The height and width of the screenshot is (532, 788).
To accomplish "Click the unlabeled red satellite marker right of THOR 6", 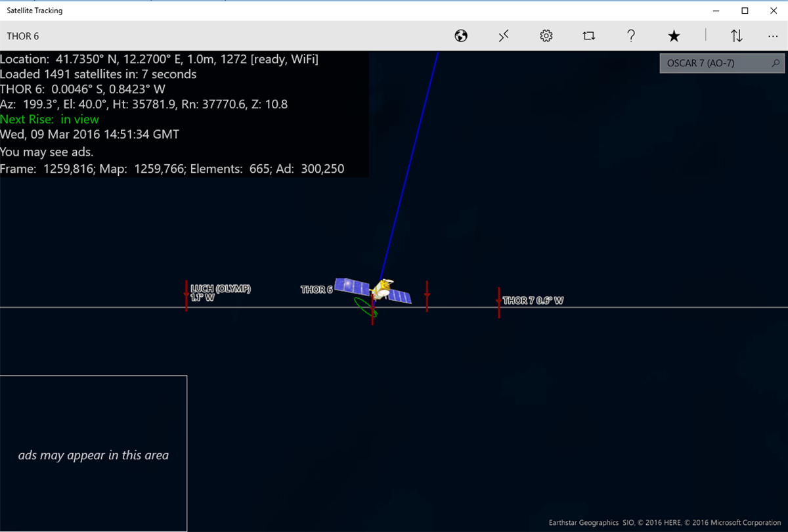I will [427, 296].
